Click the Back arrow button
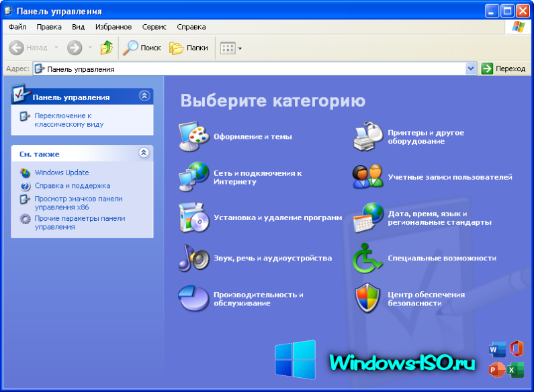 coord(16,48)
